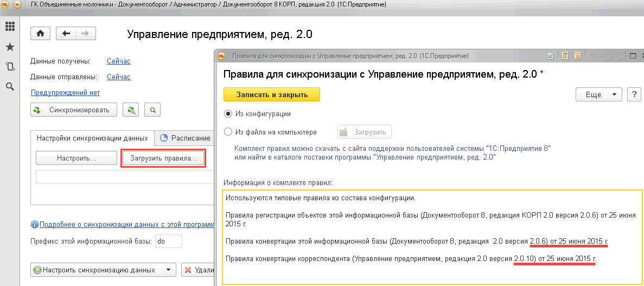644x286 pixels.
Task: Open Сейчас link next to Данные получены
Action: pos(119,61)
